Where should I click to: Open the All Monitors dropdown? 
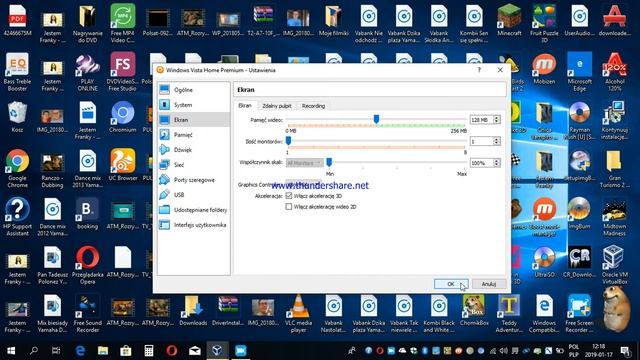(x=304, y=163)
